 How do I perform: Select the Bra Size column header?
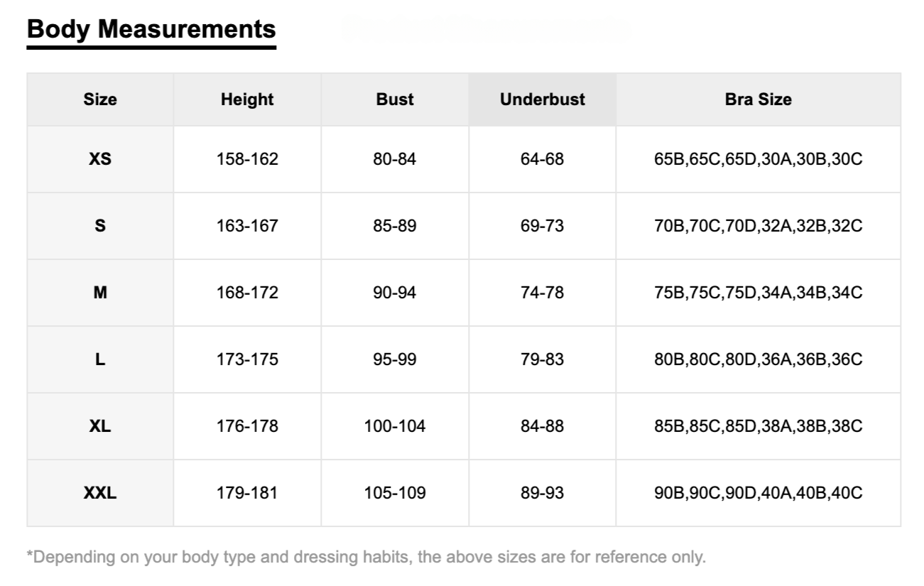pos(759,99)
